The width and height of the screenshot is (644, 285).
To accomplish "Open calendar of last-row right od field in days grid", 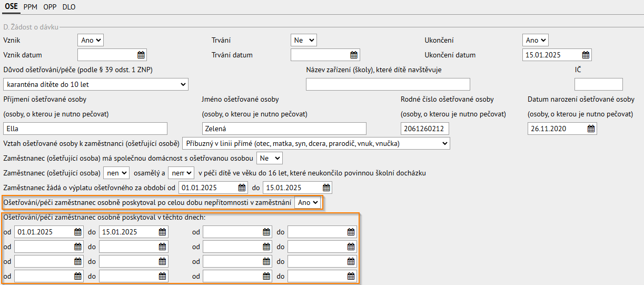I will 266,276.
